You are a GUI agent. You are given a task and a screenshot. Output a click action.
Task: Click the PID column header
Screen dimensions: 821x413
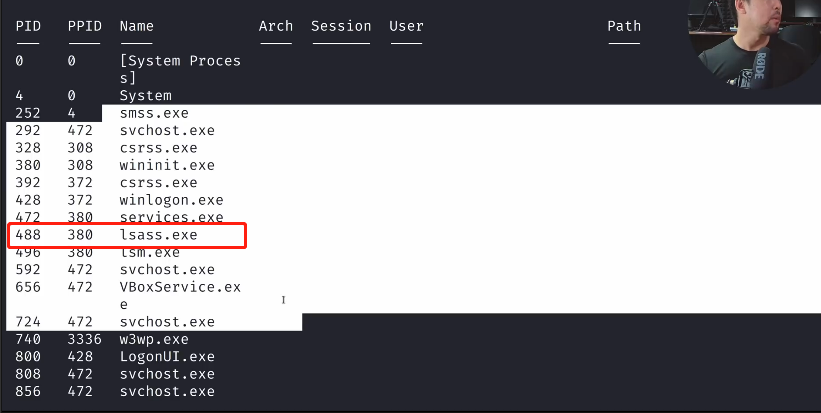(27, 26)
